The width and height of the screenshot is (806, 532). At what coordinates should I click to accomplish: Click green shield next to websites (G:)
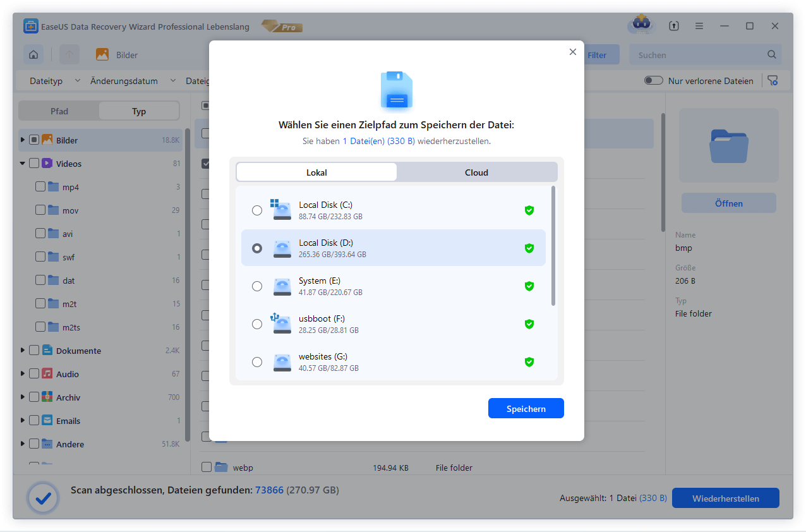coord(529,362)
